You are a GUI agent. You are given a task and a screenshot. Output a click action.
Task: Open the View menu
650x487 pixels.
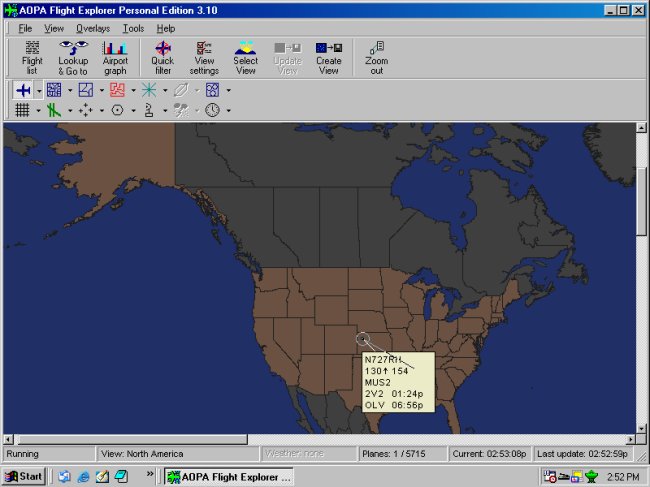(x=54, y=29)
